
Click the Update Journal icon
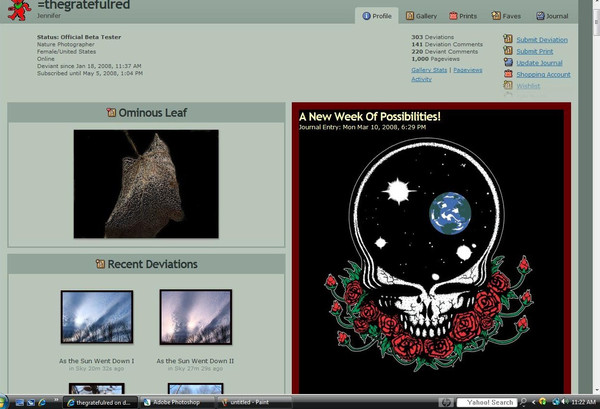pos(508,62)
